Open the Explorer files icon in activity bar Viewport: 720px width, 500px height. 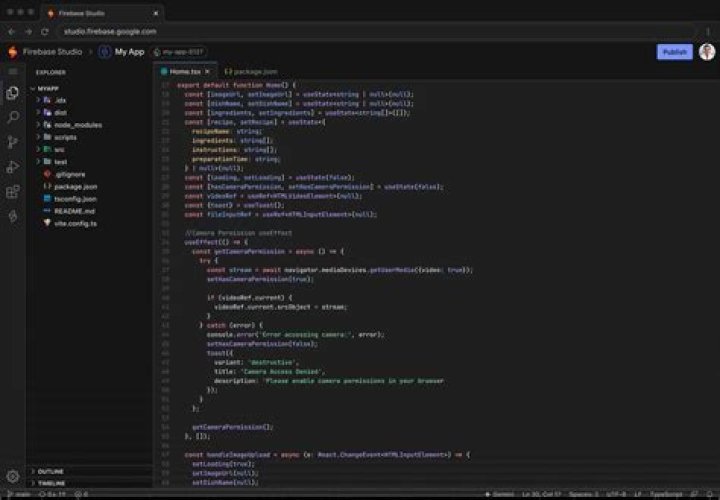tap(13, 93)
